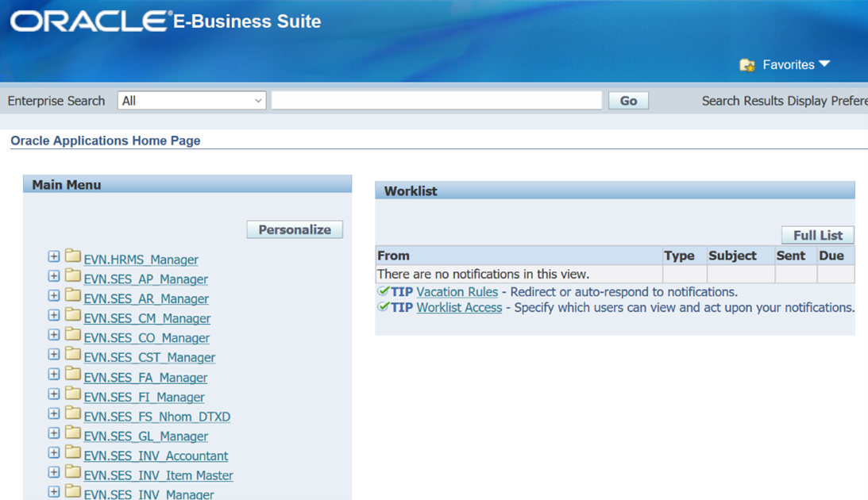Click the EVN.SES_INV_Accountant folder icon

click(72, 452)
